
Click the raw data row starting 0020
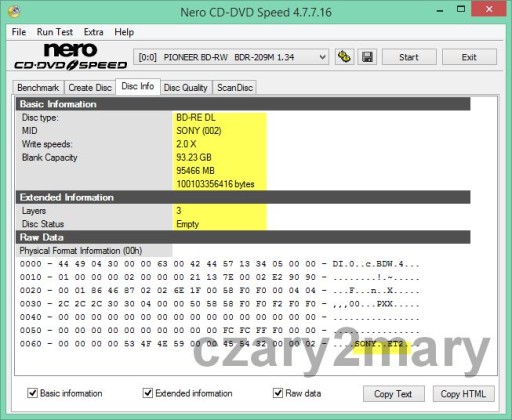219,291
